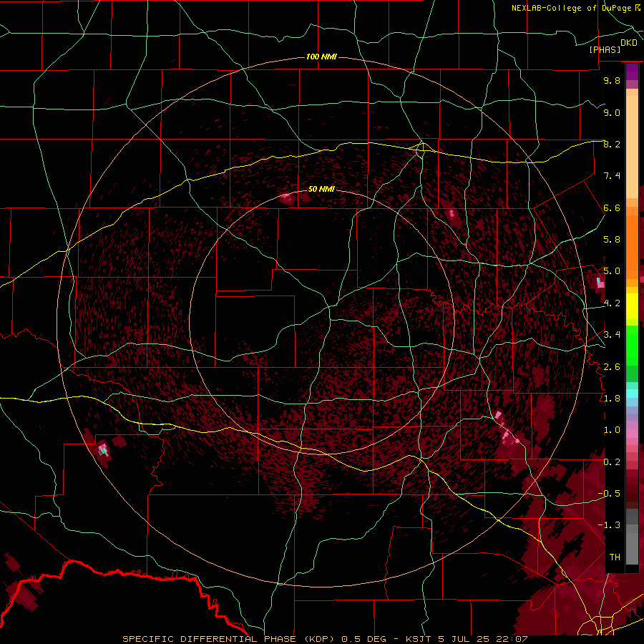Click the storm cell overlapping the 5.0 label

coord(600,283)
